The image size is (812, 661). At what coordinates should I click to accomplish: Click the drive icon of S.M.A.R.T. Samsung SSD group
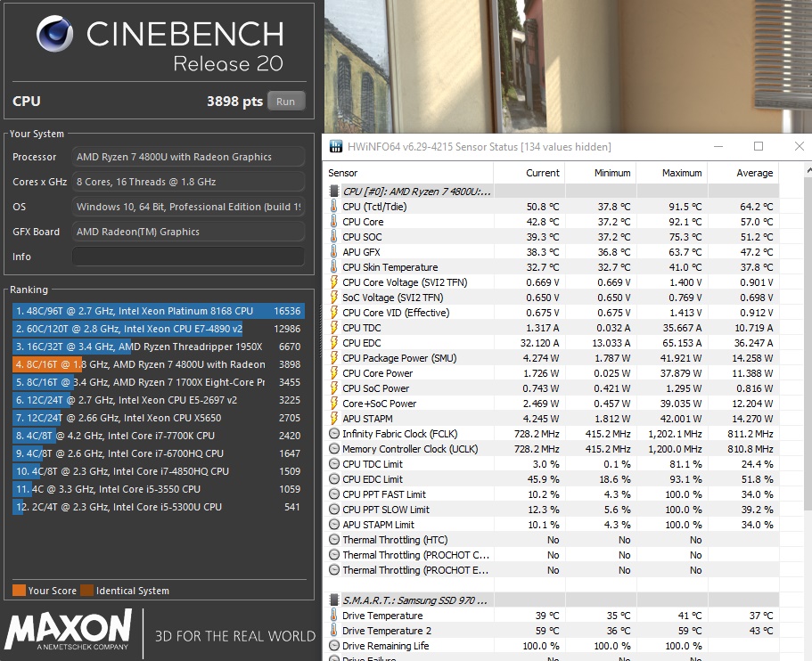[x=334, y=600]
